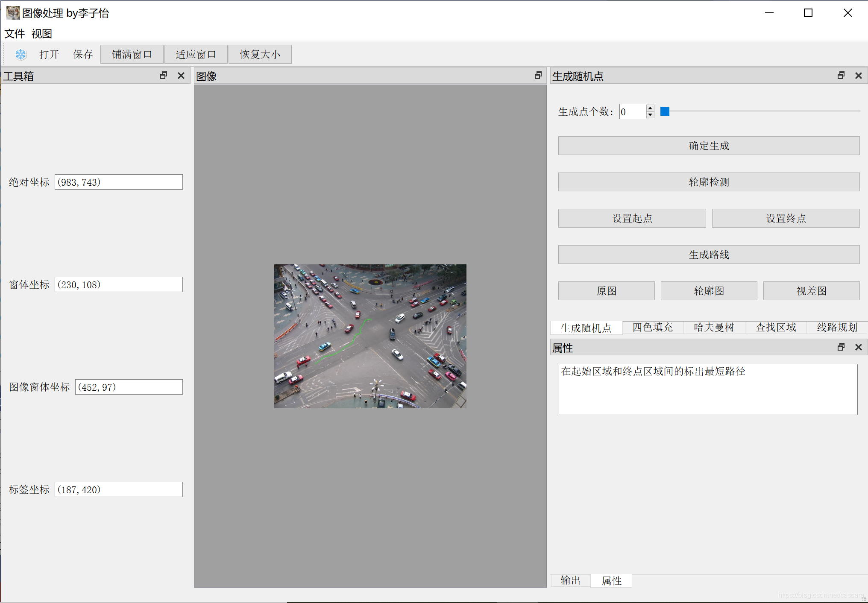Click the 适应窗口 button
Screen dimensions: 868x603
[x=196, y=54]
